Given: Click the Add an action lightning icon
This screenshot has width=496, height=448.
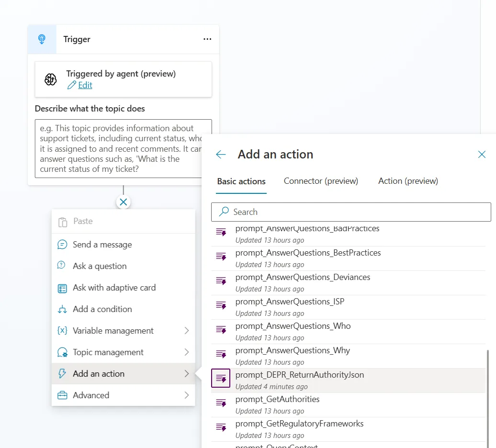Looking at the screenshot, I should click(62, 373).
